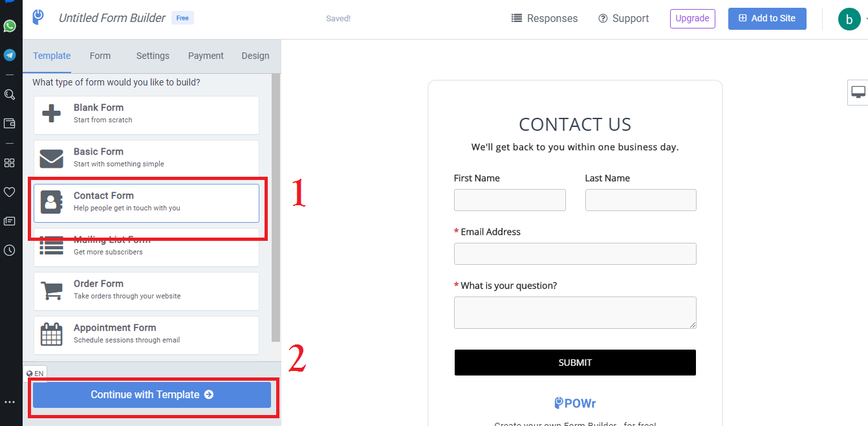Click the heart icon in sidebar
The image size is (868, 426).
pyautogui.click(x=10, y=192)
